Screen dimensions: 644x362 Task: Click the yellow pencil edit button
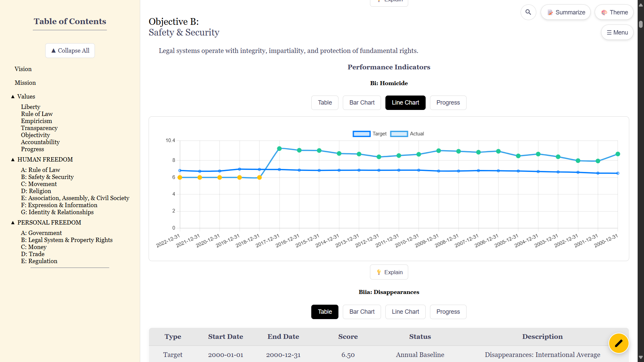(x=619, y=343)
